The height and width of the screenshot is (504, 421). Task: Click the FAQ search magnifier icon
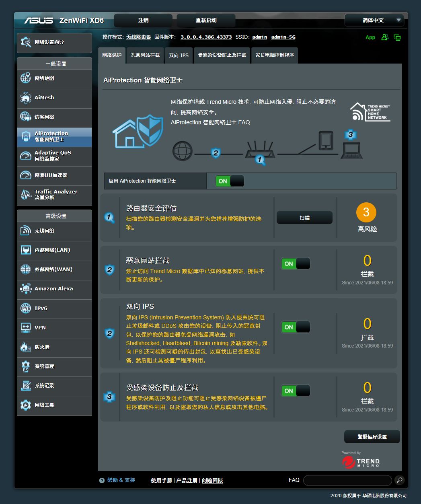pos(399,480)
